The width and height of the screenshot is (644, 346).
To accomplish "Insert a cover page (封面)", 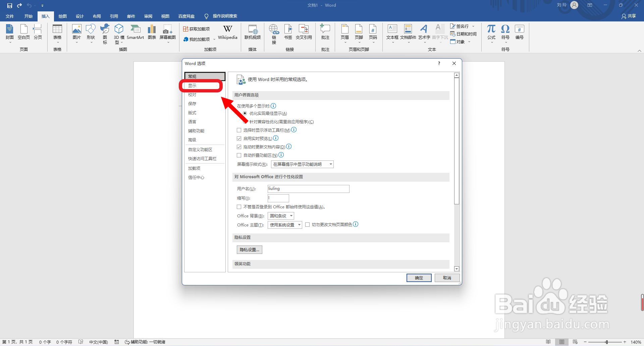I will pos(10,33).
